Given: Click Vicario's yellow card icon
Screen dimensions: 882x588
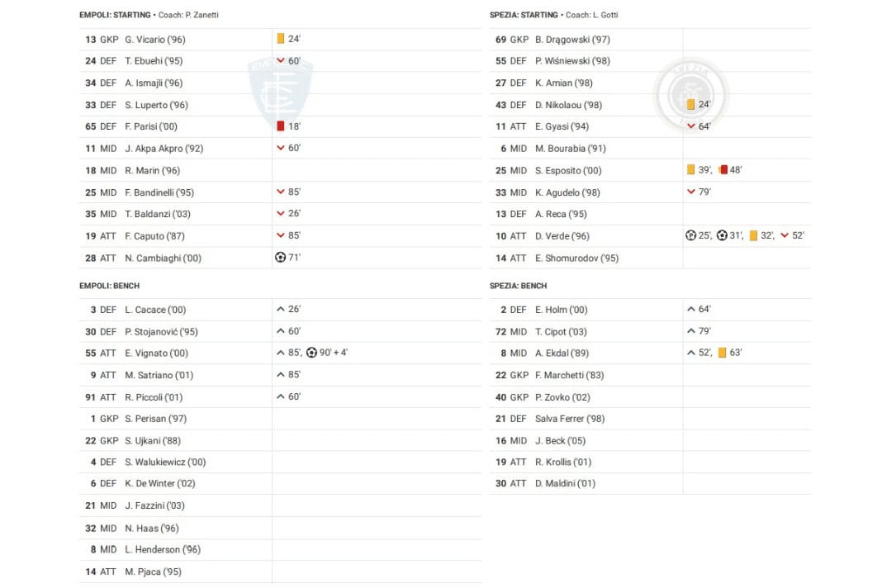Looking at the screenshot, I should click(x=281, y=39).
